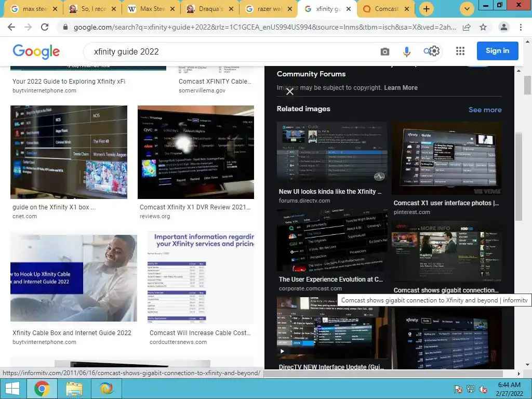
Task: Open the Chrome three-dot menu
Action: click(521, 27)
